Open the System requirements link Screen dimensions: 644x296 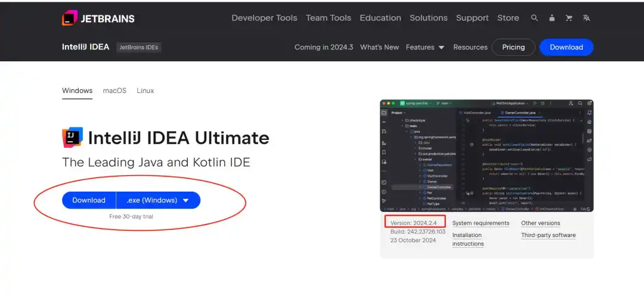(x=481, y=223)
